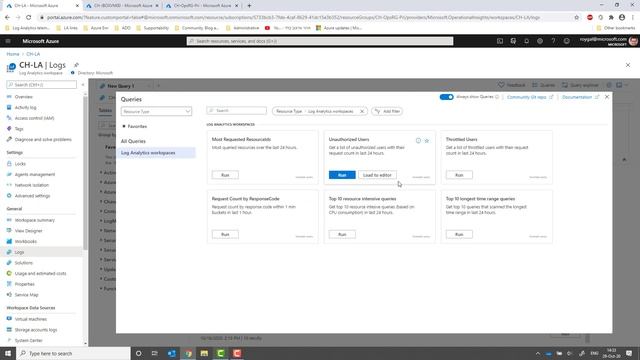The width and height of the screenshot is (640, 360).
Task: Open Locks under Settings
Action: 20,164
